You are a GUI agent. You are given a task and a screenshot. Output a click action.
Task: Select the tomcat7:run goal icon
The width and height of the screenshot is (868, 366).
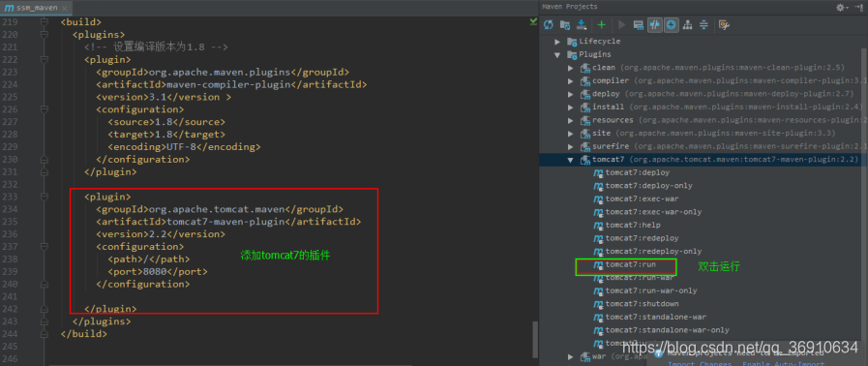[x=598, y=265]
